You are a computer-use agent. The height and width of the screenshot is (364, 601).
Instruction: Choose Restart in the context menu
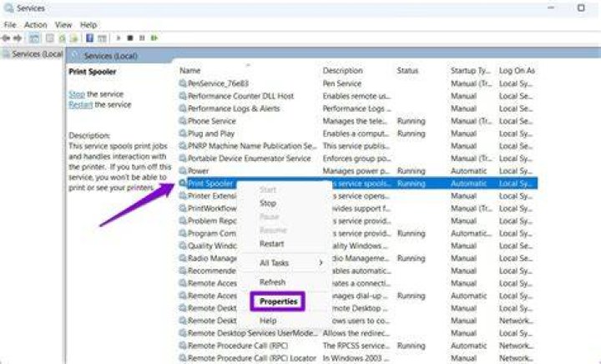tap(272, 244)
